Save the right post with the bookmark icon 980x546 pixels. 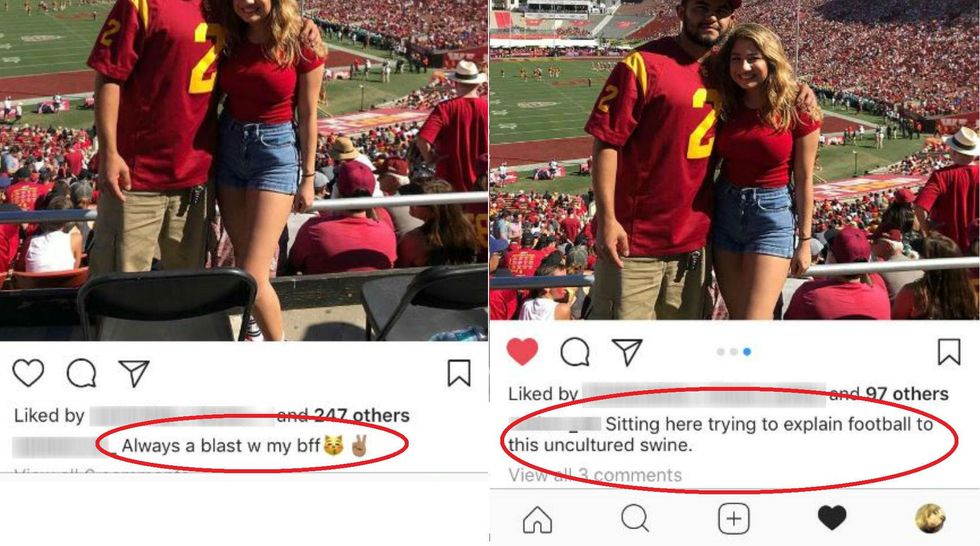[x=949, y=352]
